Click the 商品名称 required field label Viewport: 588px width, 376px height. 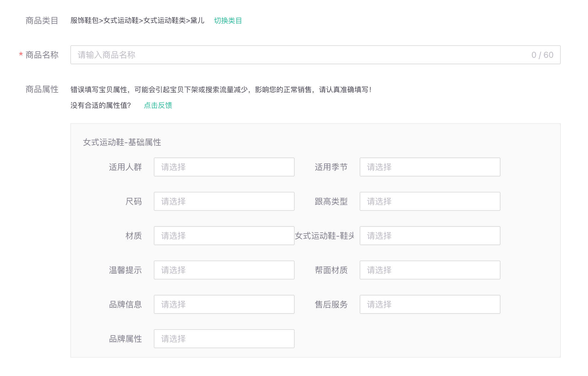(42, 55)
